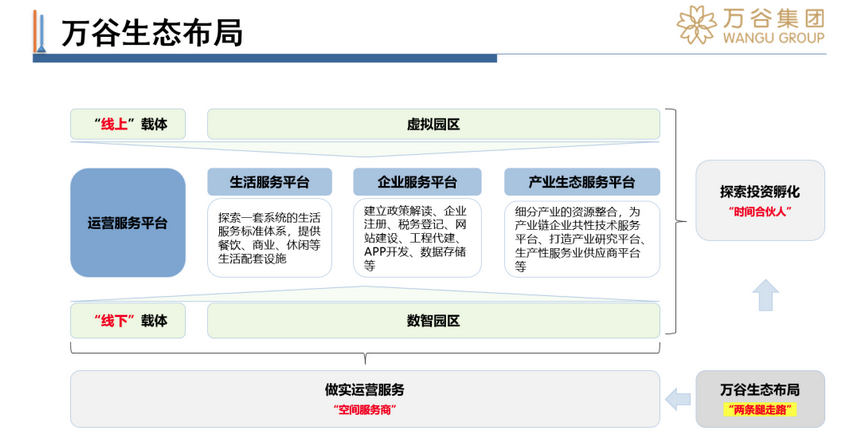Select the 生活服务平台 header
Viewport: 855px width, 448px height.
click(269, 182)
